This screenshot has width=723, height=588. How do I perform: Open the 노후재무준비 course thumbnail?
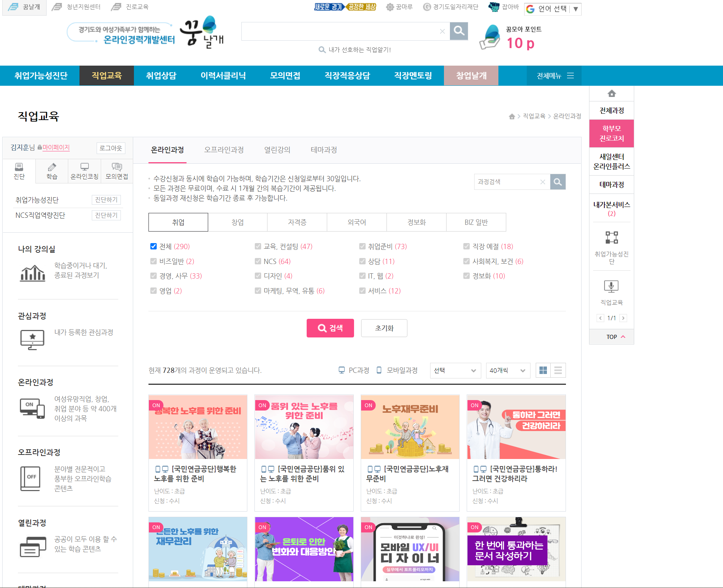(x=410, y=427)
